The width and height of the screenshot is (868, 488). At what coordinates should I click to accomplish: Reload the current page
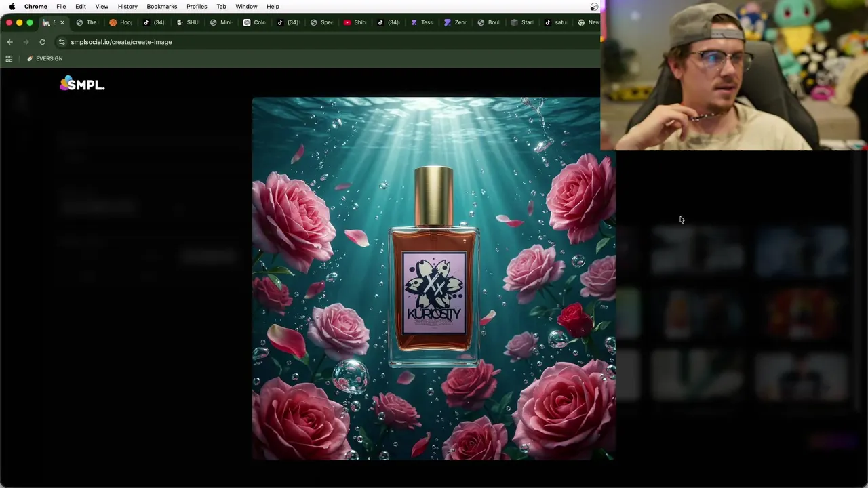(x=42, y=42)
